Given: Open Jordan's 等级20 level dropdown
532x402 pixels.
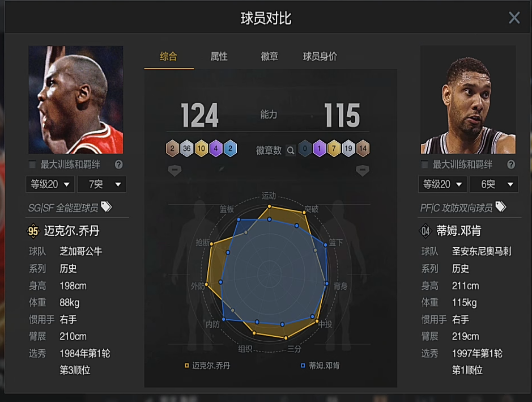Looking at the screenshot, I should tap(51, 184).
